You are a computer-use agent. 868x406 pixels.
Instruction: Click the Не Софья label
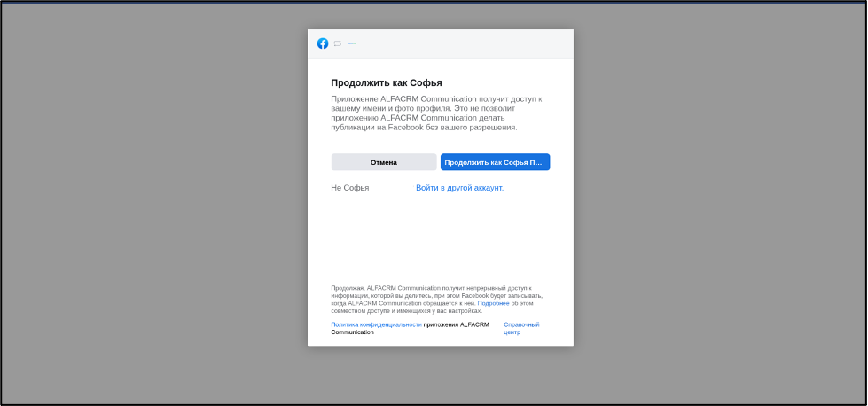(350, 188)
